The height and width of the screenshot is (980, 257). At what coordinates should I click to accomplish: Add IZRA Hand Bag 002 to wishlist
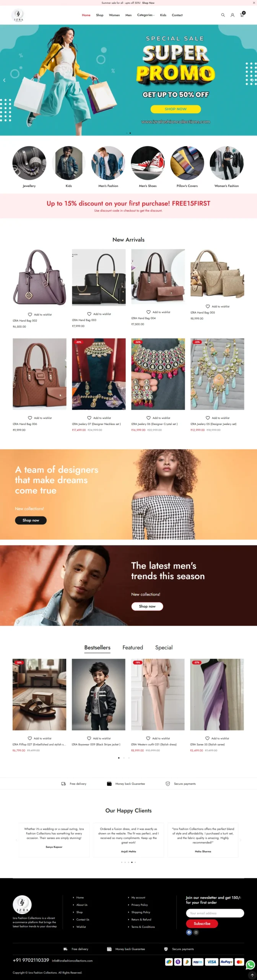40,314
